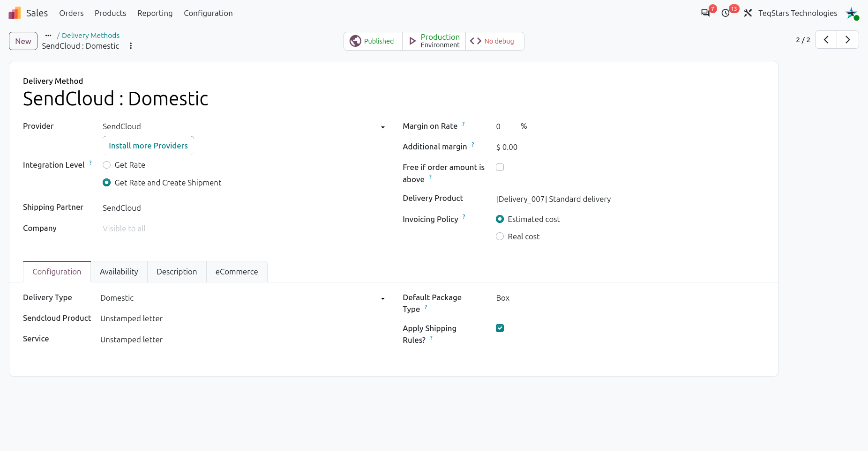
Task: Click the No debug code icon
Action: point(475,41)
